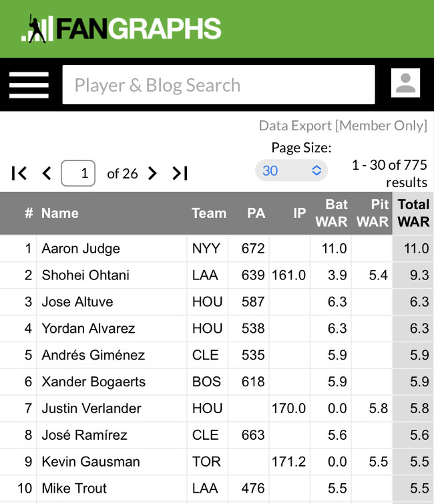The image size is (434, 504).
Task: Open Justin Verlander player page
Action: (91, 408)
